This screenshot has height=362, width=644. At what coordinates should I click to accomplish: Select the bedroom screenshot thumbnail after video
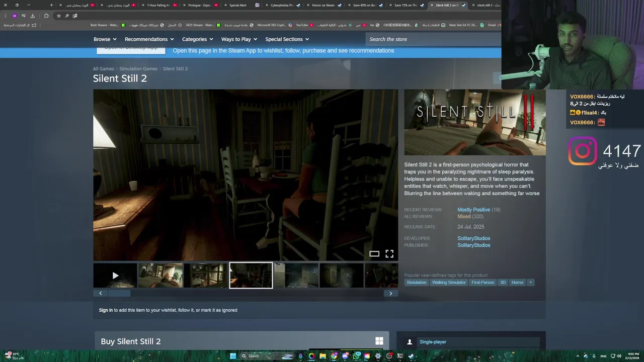[x=160, y=276]
